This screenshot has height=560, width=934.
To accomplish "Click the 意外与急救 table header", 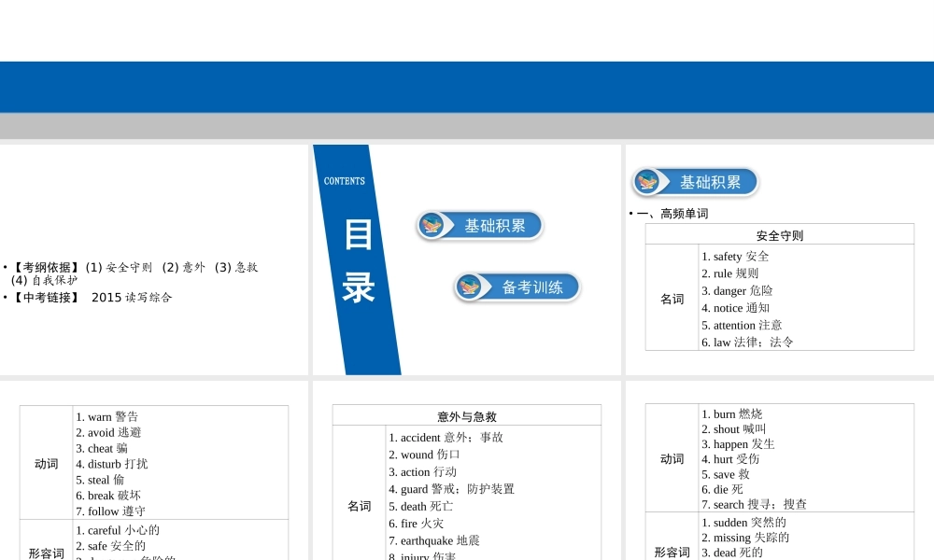I will coord(466,416).
